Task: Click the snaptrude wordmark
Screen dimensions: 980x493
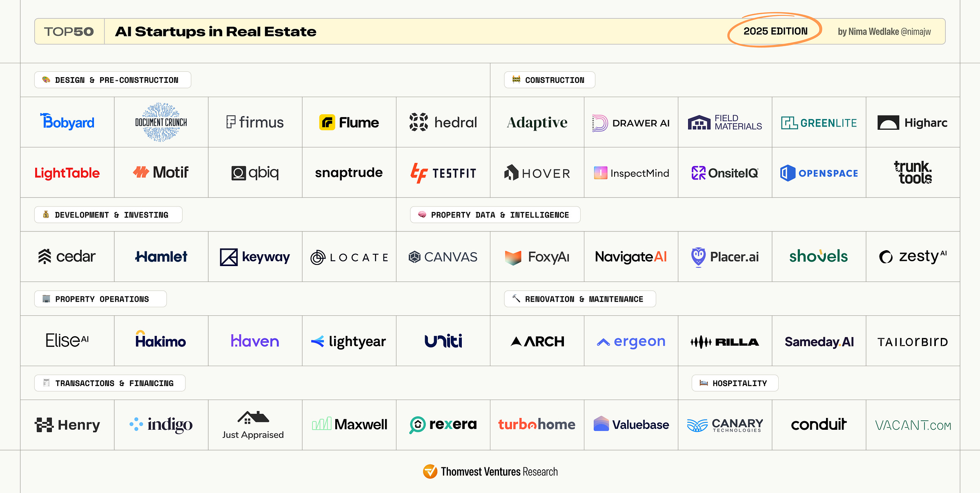Action: point(349,173)
